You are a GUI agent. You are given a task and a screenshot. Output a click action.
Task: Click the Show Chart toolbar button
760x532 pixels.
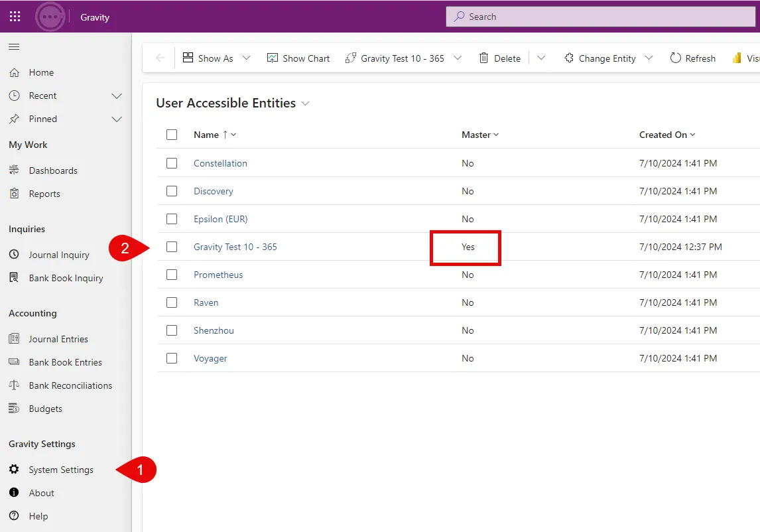(298, 58)
